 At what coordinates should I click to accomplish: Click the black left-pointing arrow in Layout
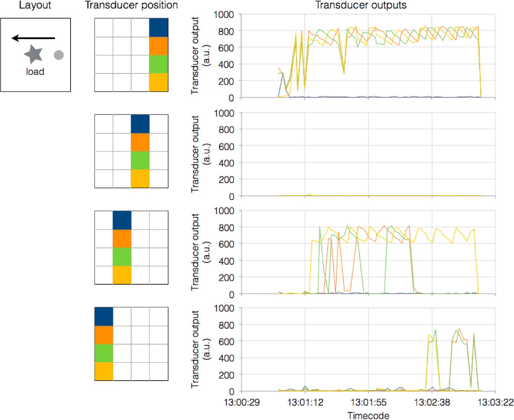click(33, 38)
